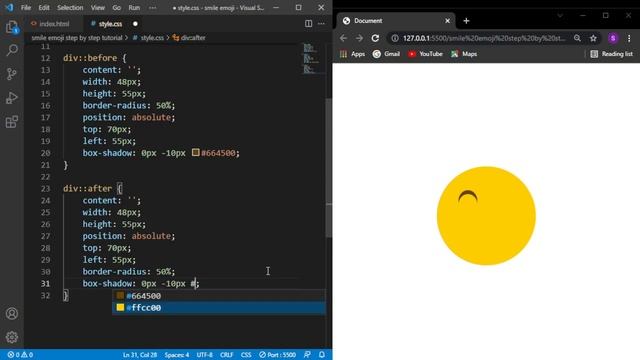The image size is (640, 360).
Task: Open Run and Debug view
Action: [12, 98]
